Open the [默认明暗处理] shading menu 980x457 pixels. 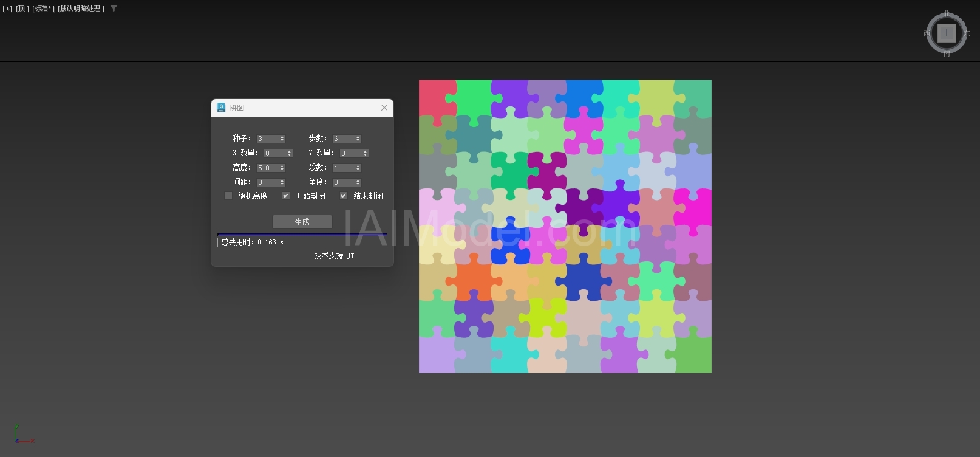click(81, 9)
